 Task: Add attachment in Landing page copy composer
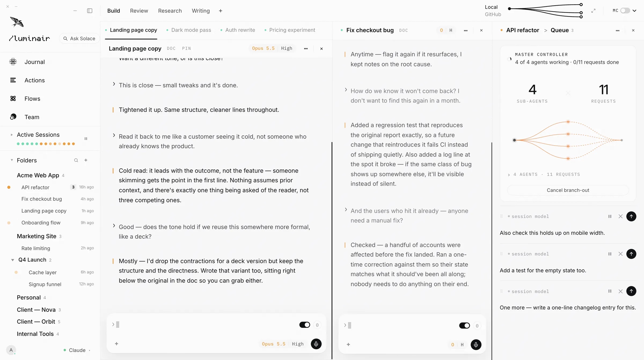[116, 344]
